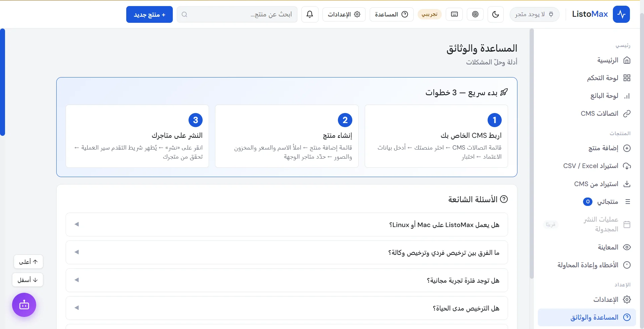Click the grid icon beside لوحة التحكم
Screen dimensions: 644x329
click(x=627, y=78)
